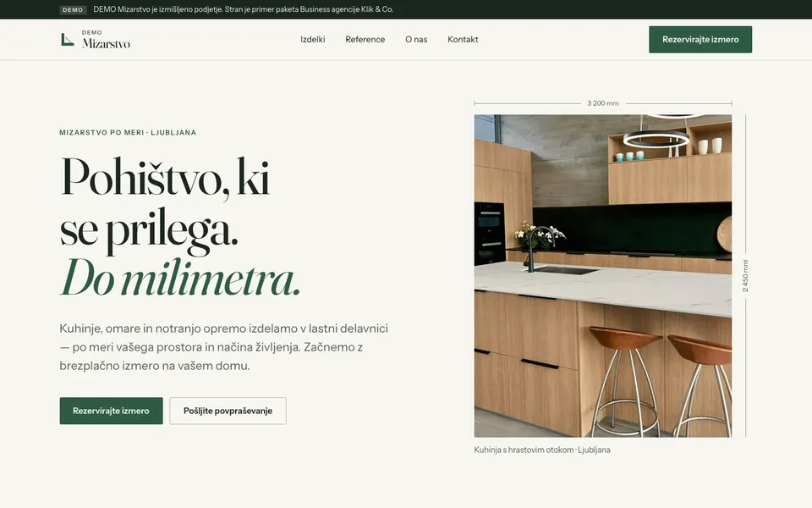
Task: Click the Pošljite povpraševanje button
Action: pyautogui.click(x=228, y=411)
